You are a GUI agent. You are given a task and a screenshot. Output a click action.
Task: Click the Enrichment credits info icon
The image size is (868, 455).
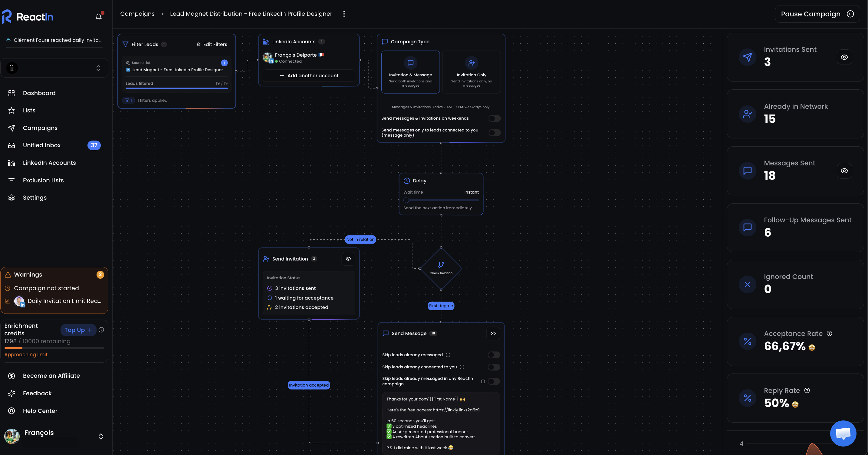click(x=101, y=330)
